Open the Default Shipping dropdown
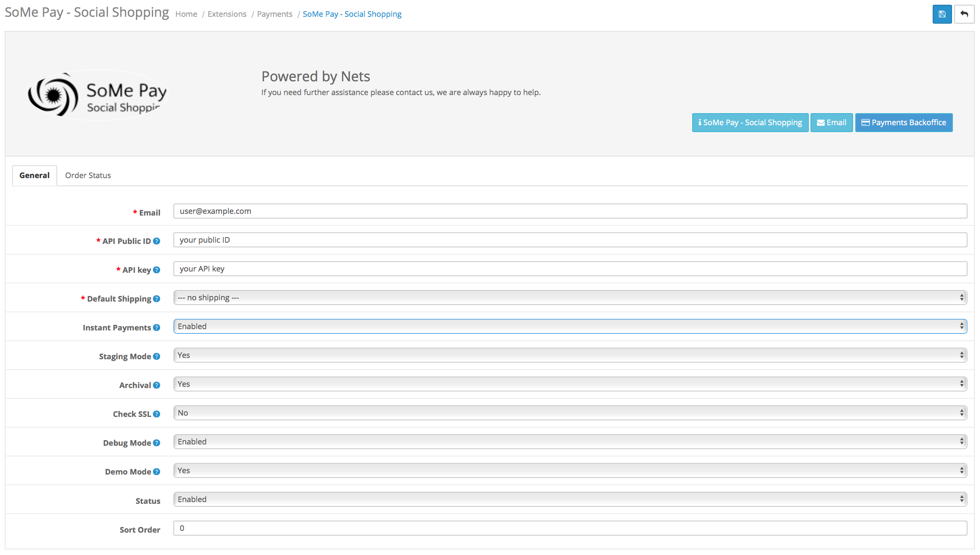Screen dimensions: 980x555 coord(570,297)
